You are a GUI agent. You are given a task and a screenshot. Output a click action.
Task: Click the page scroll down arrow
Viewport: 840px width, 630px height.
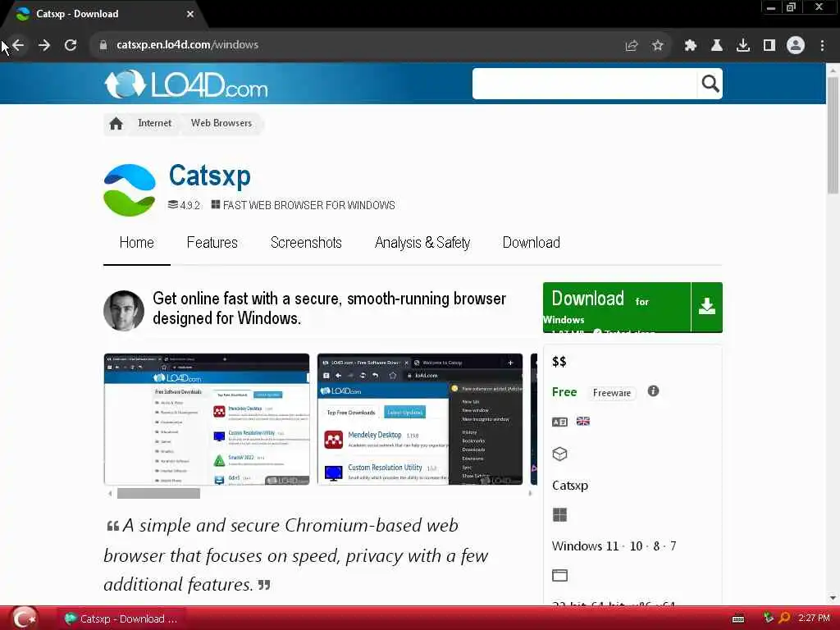pyautogui.click(x=833, y=598)
